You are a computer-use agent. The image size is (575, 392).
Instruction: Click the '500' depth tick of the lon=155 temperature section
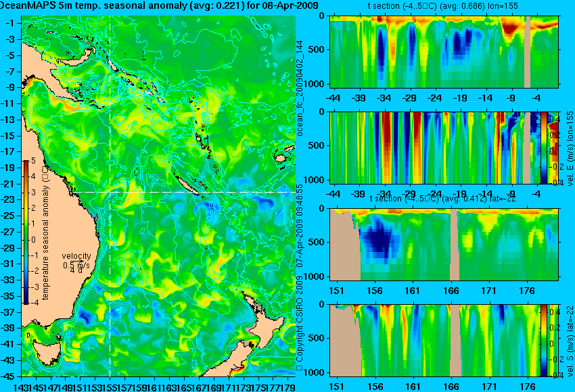point(317,49)
